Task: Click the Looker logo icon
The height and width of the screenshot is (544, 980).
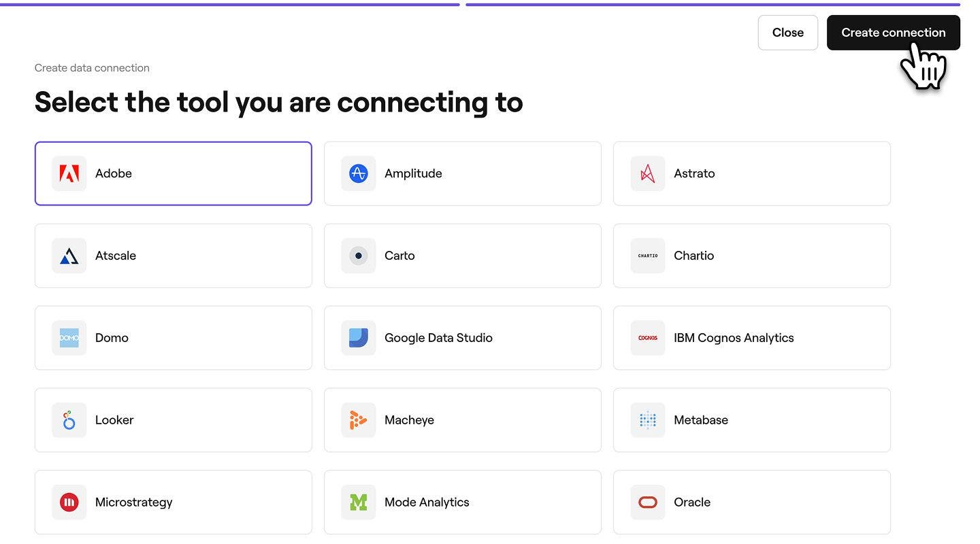Action: click(69, 420)
